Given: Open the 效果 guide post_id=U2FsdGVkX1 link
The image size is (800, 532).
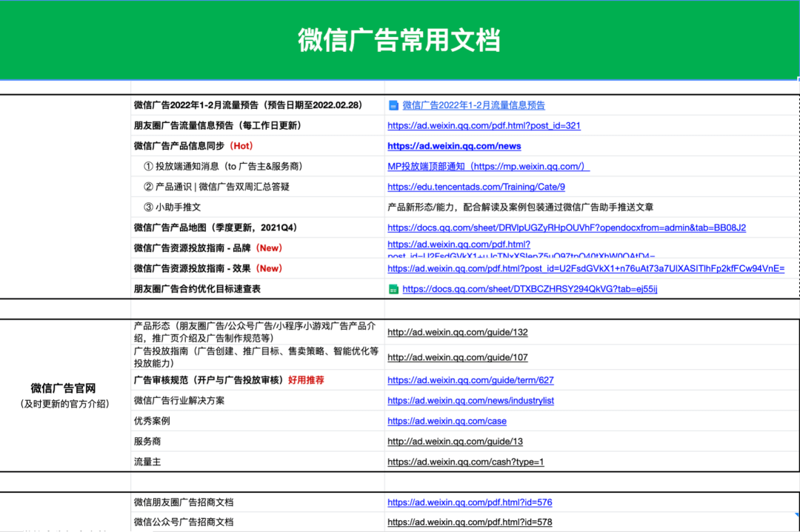Looking at the screenshot, I should click(x=586, y=268).
